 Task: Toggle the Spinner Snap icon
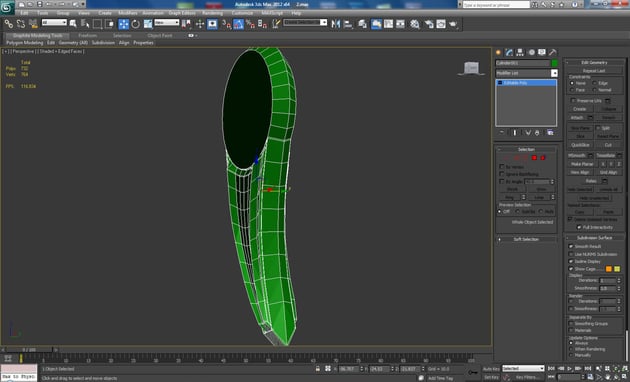(x=262, y=24)
